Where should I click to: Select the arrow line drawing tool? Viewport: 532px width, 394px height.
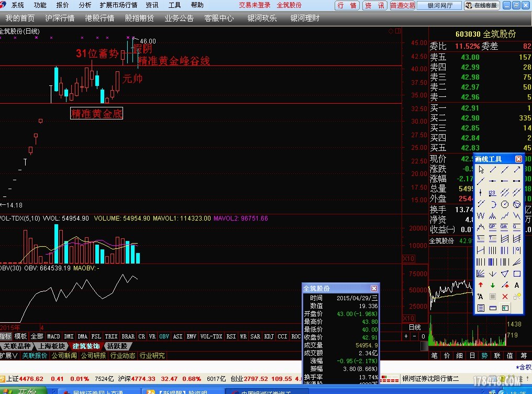pyautogui.click(x=517, y=169)
